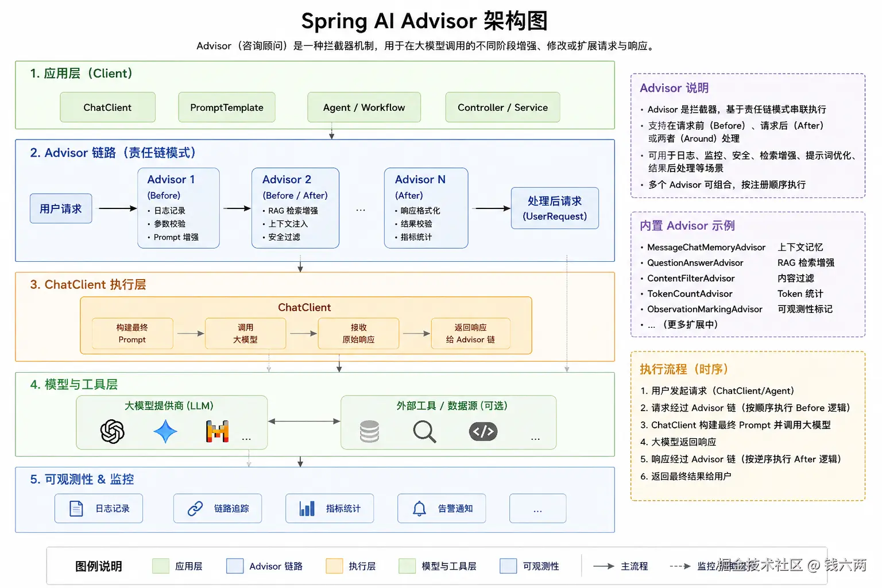
Task: Click the 执行流程 (时序) panel heading
Action: click(x=684, y=369)
